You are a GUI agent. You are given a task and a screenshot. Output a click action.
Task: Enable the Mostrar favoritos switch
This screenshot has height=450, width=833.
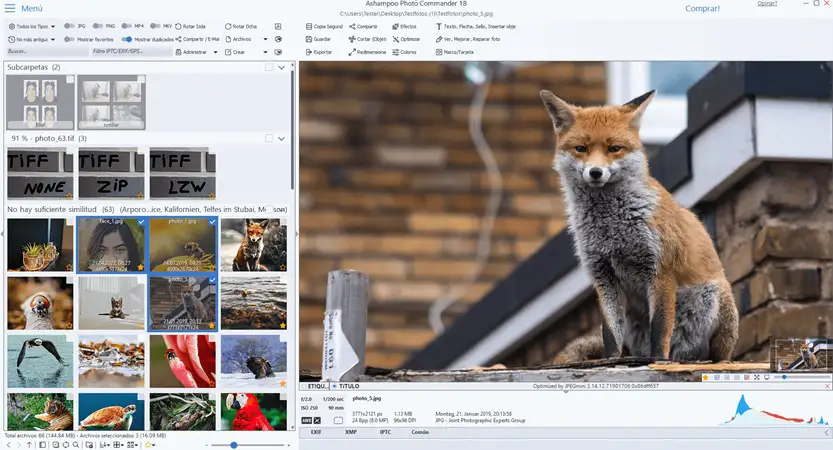point(69,39)
